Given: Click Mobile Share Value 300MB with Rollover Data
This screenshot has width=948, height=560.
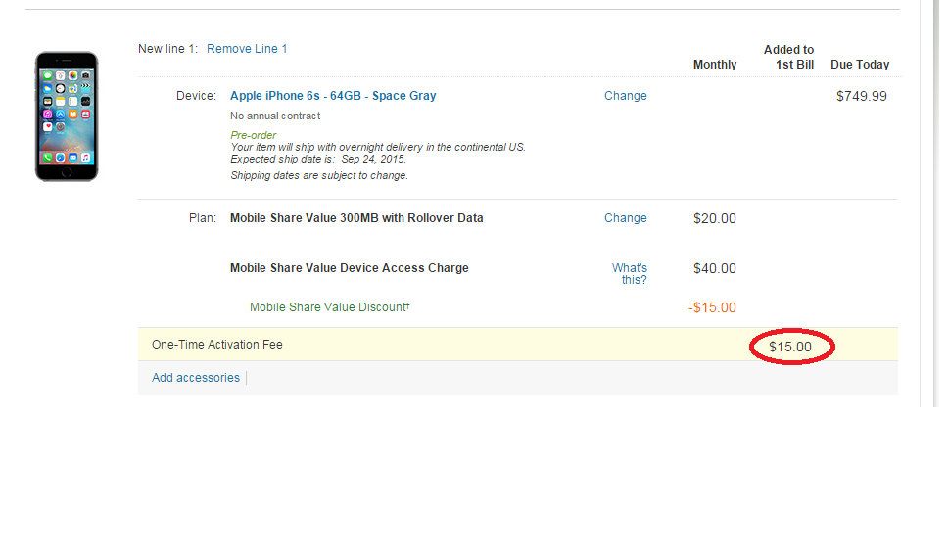Looking at the screenshot, I should (x=356, y=218).
